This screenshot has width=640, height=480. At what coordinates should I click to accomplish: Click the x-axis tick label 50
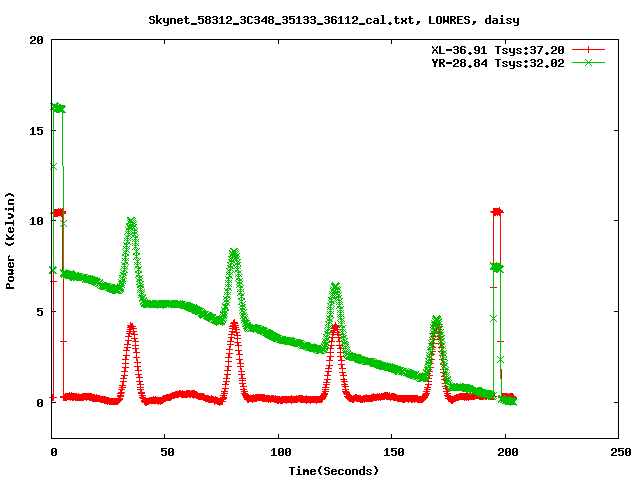(x=167, y=452)
